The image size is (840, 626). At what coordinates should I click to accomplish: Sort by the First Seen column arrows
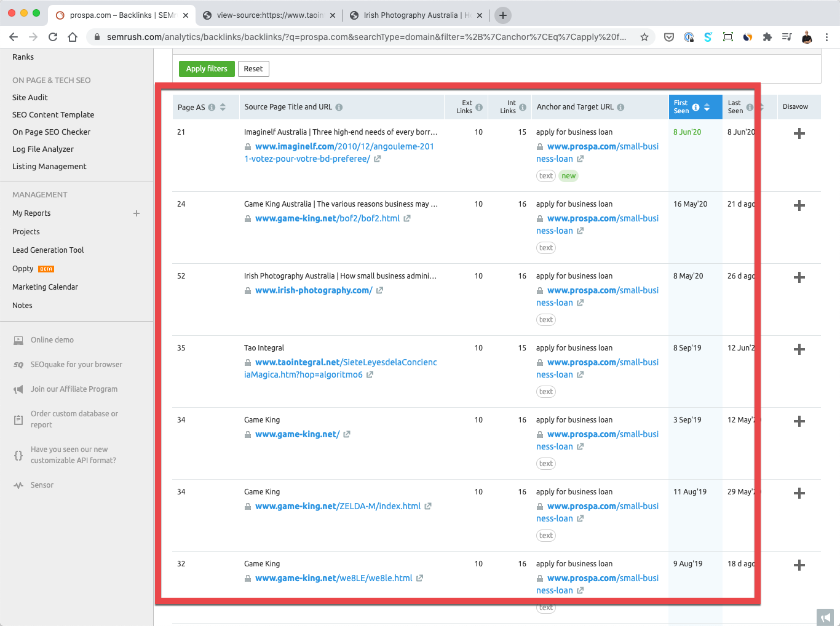(x=707, y=107)
